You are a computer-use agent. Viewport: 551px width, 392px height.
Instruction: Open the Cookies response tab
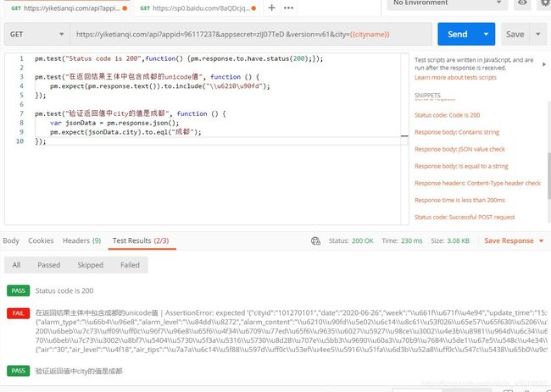[41, 240]
